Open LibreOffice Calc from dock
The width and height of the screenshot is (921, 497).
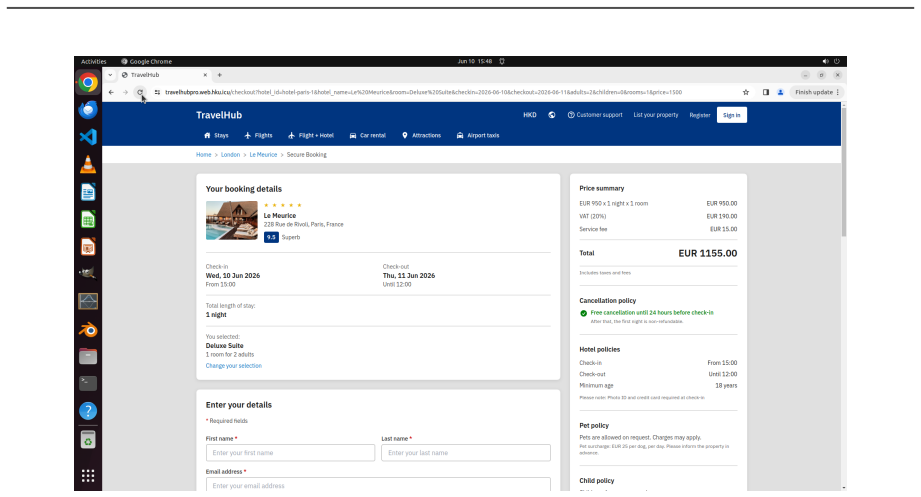pyautogui.click(x=88, y=220)
